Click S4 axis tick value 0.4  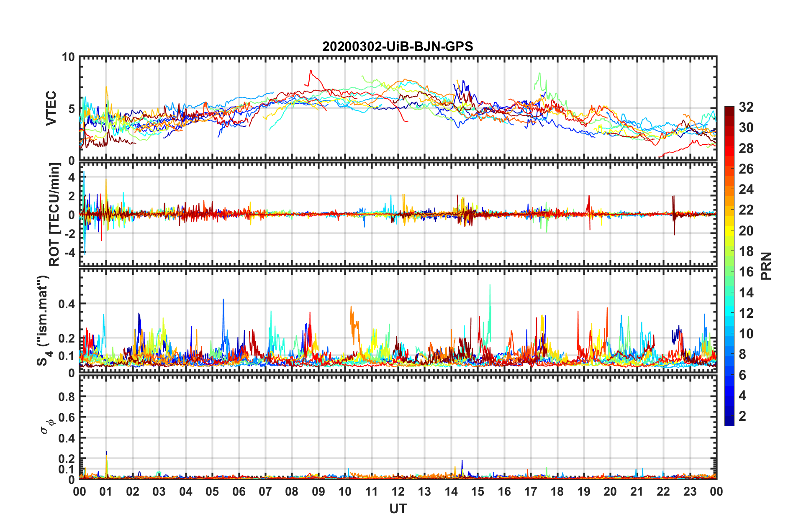point(67,304)
